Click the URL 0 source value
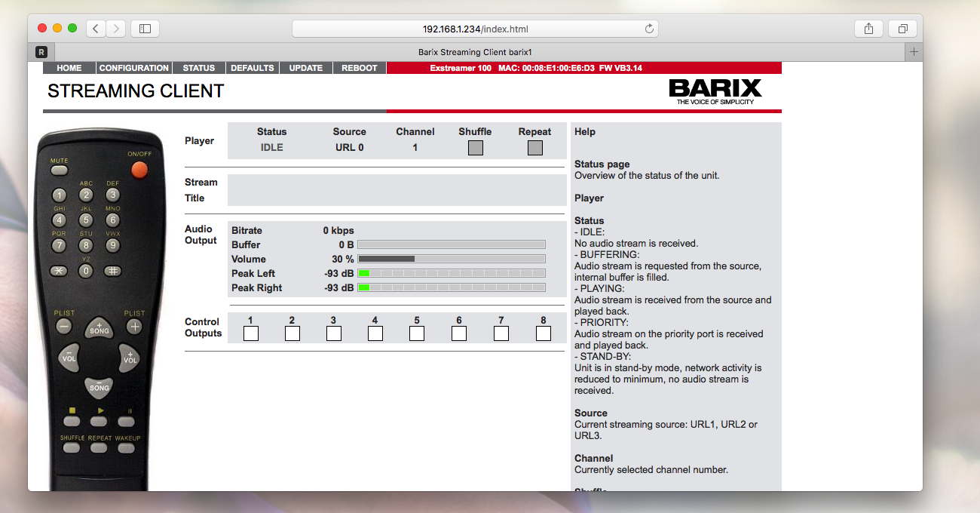 click(350, 147)
